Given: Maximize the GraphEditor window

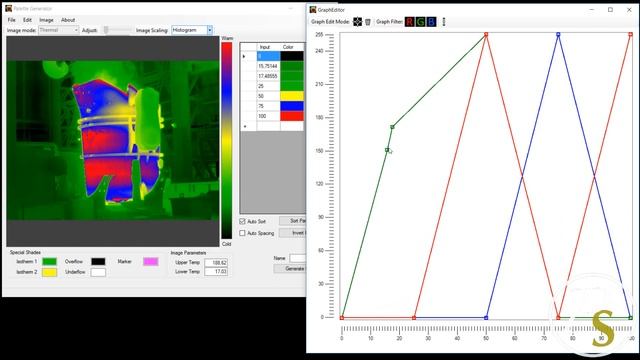Looking at the screenshot, I should pos(611,10).
